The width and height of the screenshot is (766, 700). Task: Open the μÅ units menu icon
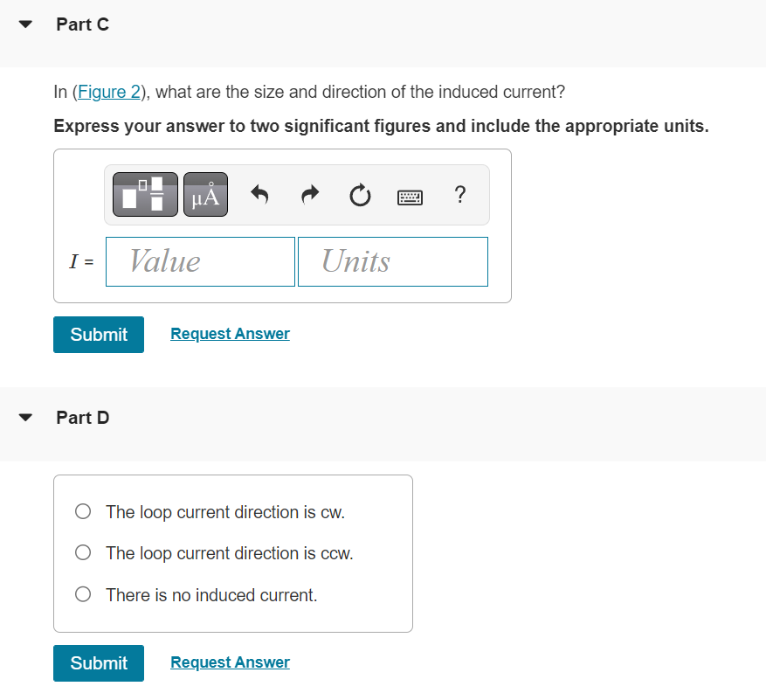[205, 194]
